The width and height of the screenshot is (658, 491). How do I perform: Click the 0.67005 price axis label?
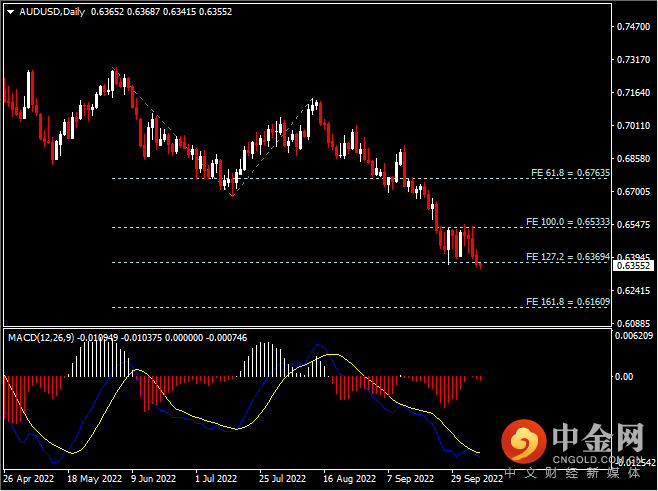tap(633, 191)
